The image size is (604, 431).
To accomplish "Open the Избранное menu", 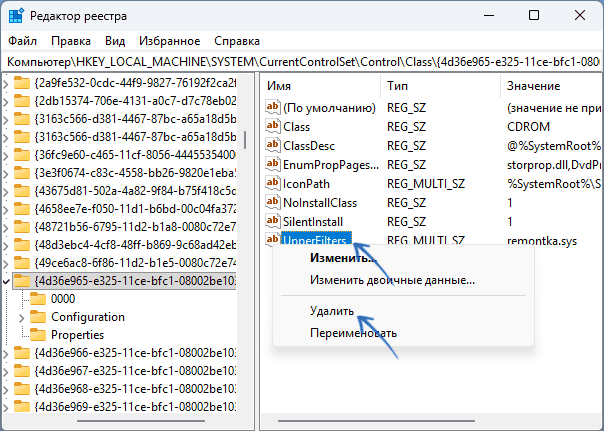I will coord(169,41).
